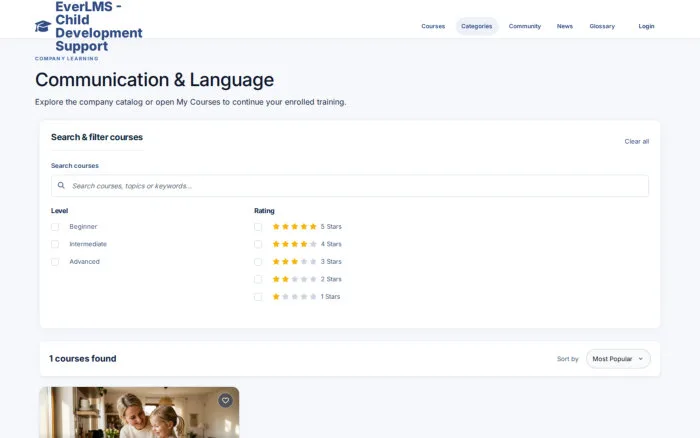Click the 'Search & filter courses' heading
Viewport: 700px width, 438px height.
[x=97, y=137]
